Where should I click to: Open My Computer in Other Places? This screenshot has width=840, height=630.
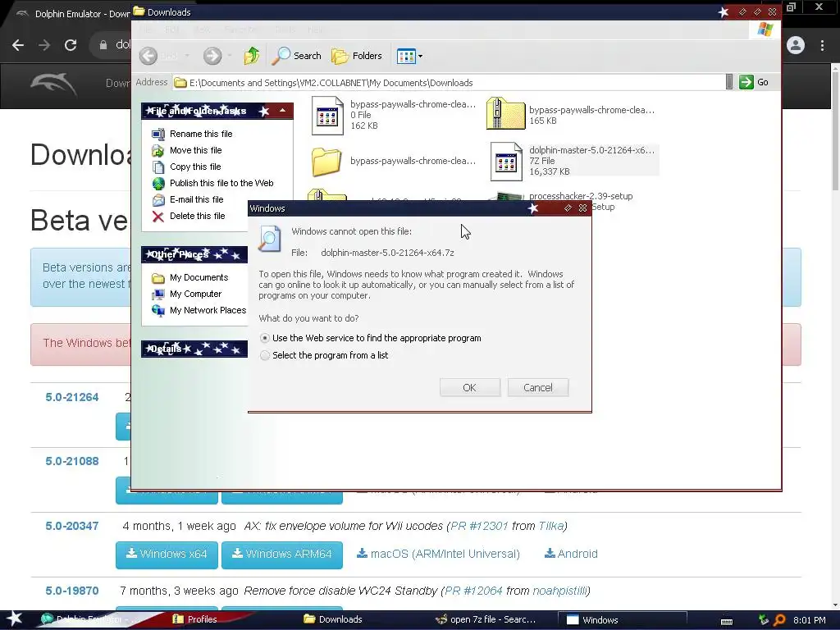(195, 294)
